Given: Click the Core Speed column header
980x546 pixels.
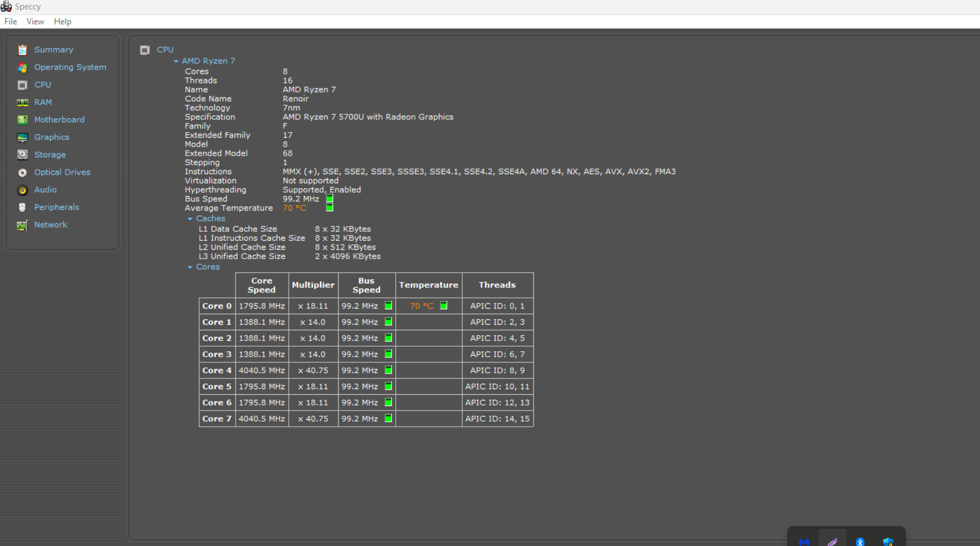Looking at the screenshot, I should pyautogui.click(x=262, y=285).
